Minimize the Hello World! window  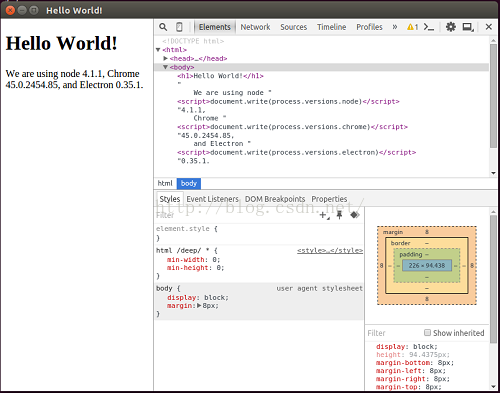pyautogui.click(x=22, y=10)
